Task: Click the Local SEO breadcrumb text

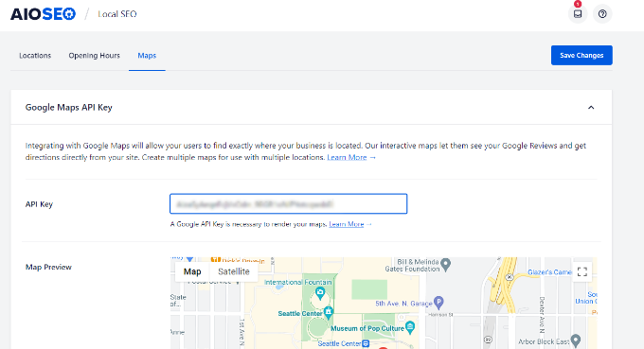Action: click(117, 14)
